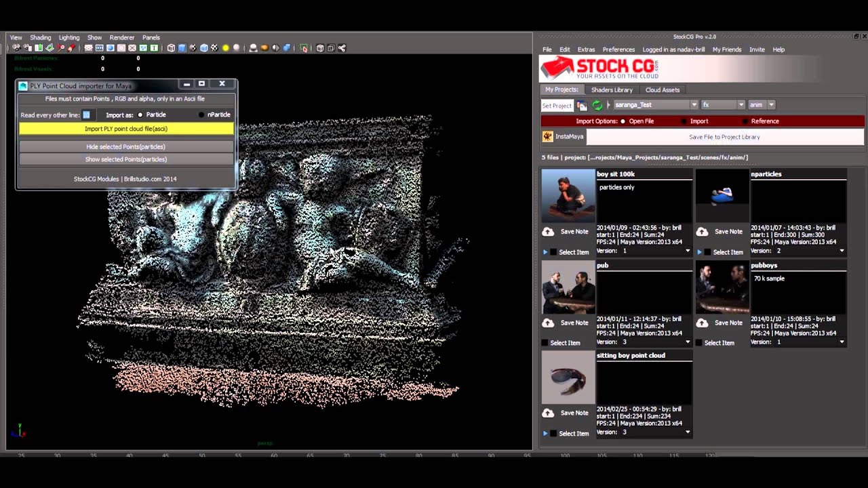Click the red eraser icon in viewport toolbar

click(x=71, y=48)
